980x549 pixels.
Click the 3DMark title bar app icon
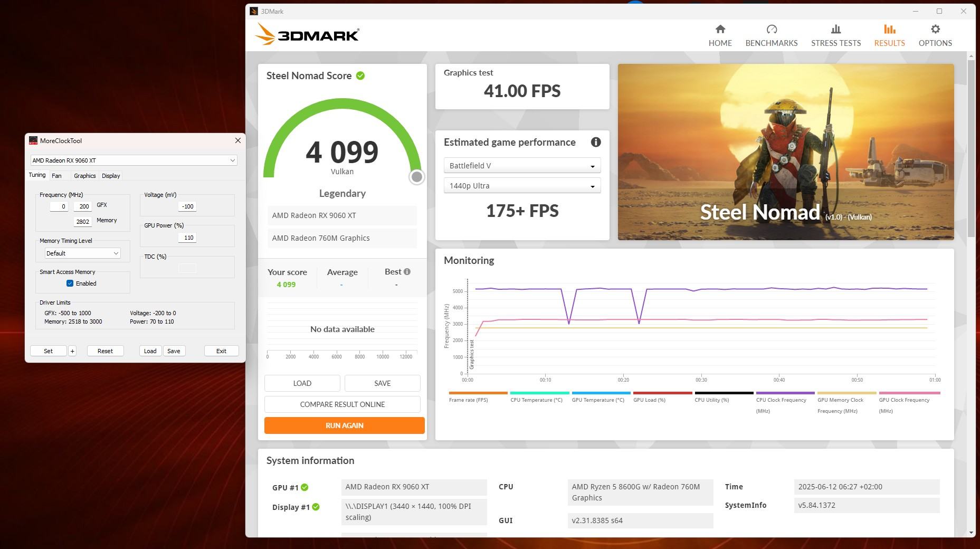(x=254, y=11)
